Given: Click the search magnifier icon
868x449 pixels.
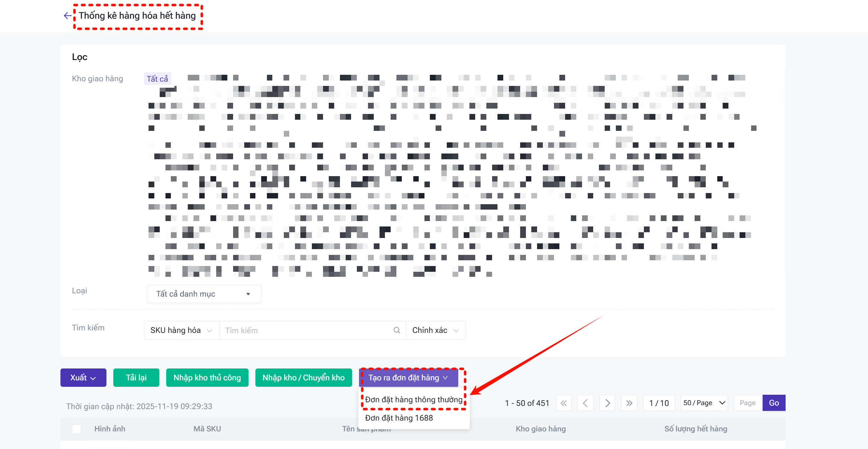Looking at the screenshot, I should pos(397,330).
